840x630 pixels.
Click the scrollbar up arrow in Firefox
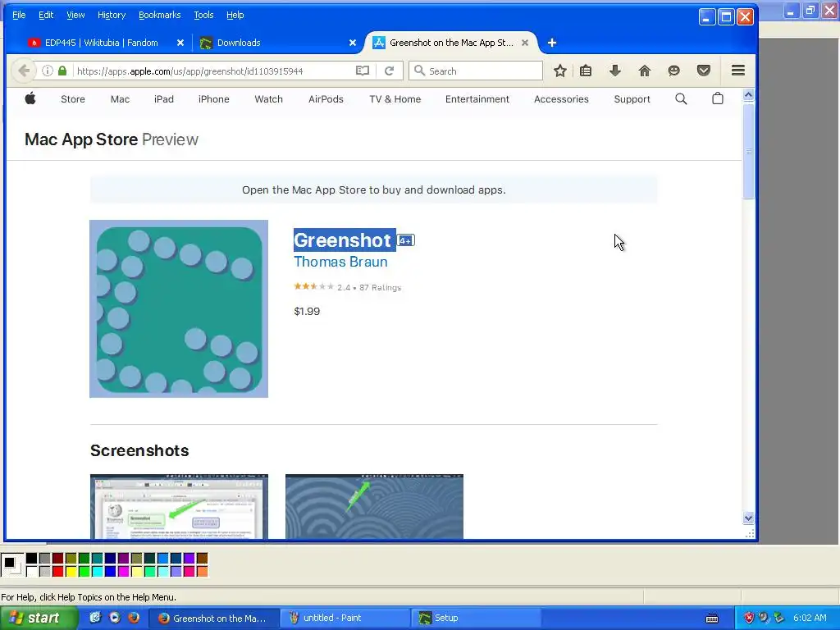748,95
